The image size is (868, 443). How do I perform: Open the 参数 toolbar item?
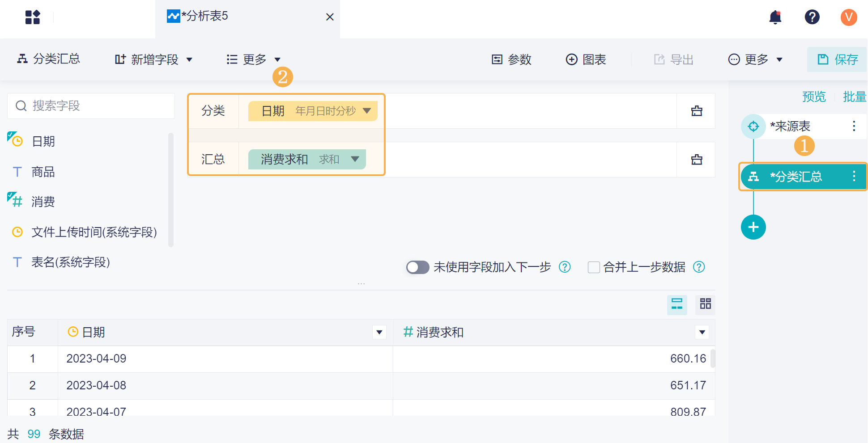tap(511, 59)
